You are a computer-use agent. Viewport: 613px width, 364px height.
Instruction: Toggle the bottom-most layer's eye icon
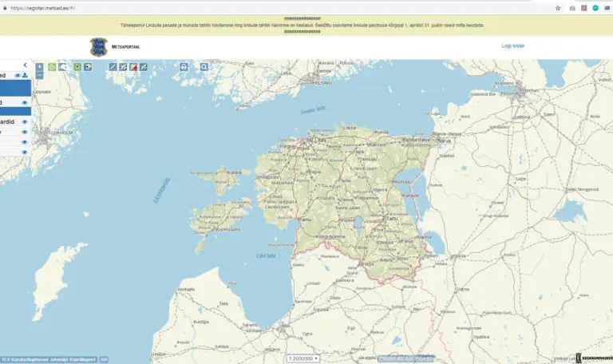(25, 152)
